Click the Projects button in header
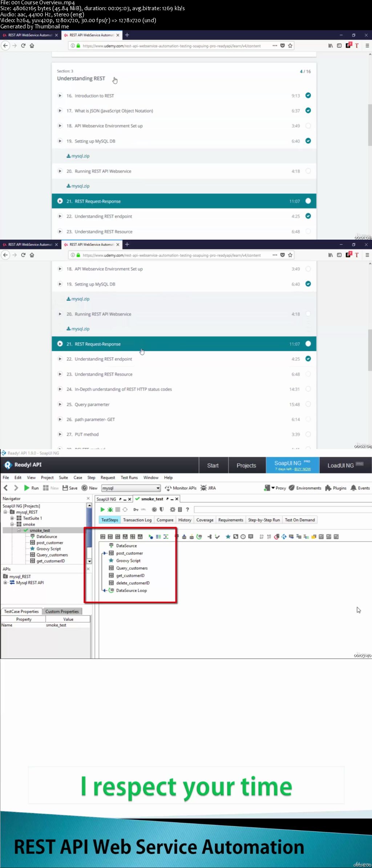Image resolution: width=372 pixels, height=868 pixels. pyautogui.click(x=247, y=465)
